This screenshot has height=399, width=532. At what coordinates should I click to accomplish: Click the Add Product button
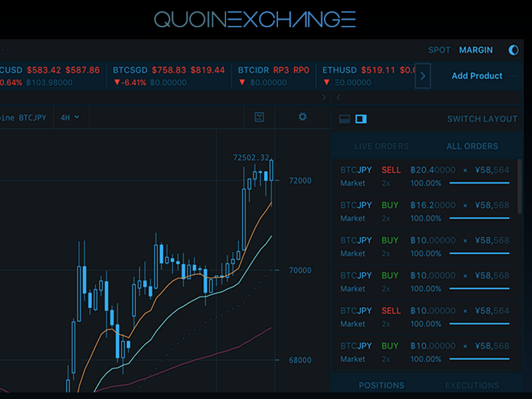pyautogui.click(x=477, y=76)
